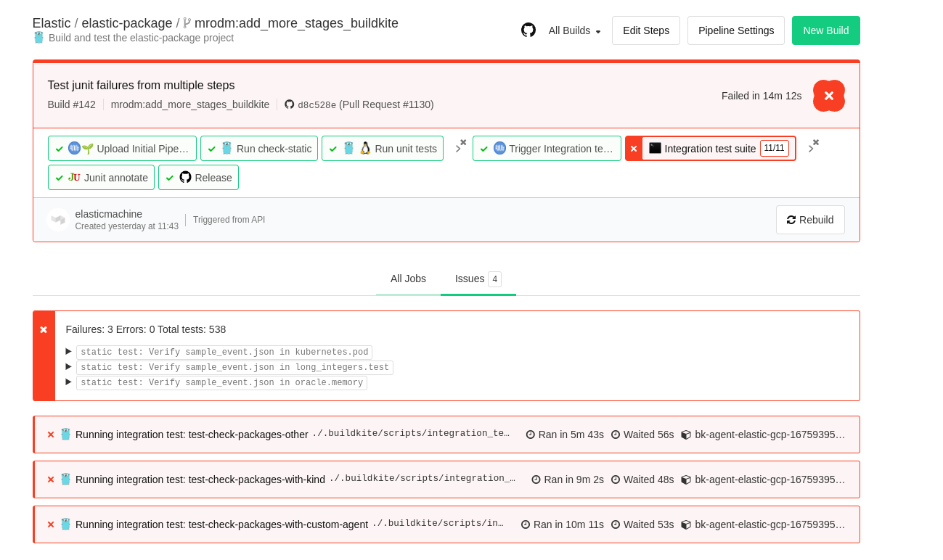Open branch mrodm:add_more_stages_buildkite in build header
Viewport: 943px width, 560px height.
pyautogui.click(x=190, y=104)
